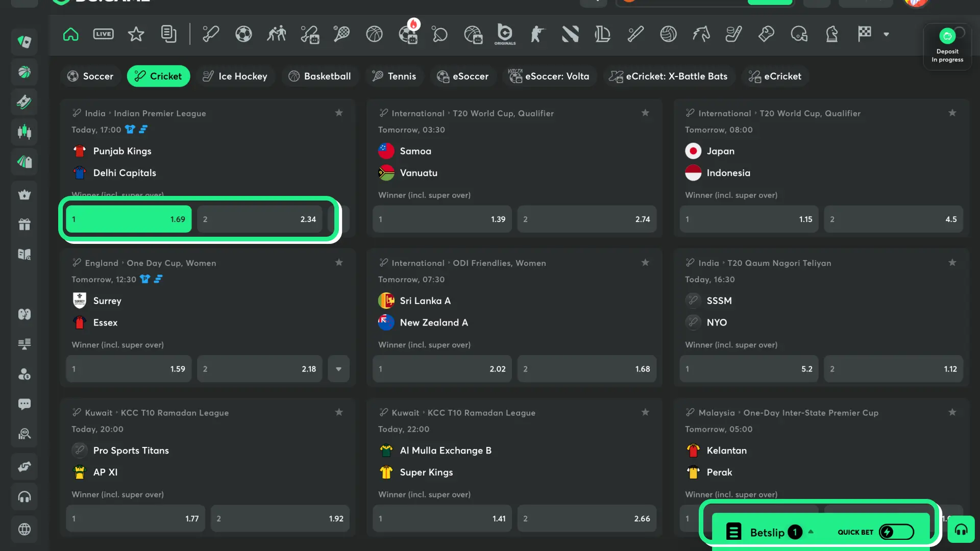Deselect Punjab Kings odds 1.69
Image resolution: width=980 pixels, height=551 pixels.
(x=129, y=219)
